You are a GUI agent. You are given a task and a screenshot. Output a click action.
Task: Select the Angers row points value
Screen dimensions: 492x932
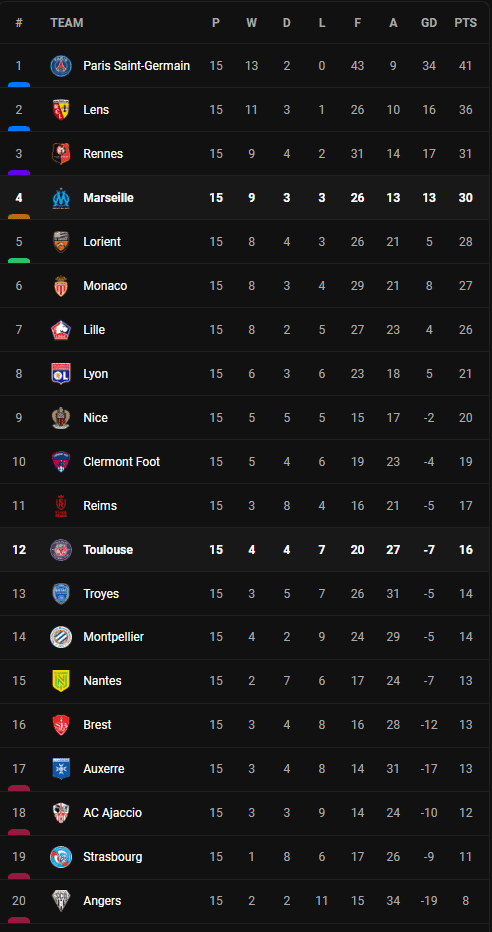click(x=466, y=900)
